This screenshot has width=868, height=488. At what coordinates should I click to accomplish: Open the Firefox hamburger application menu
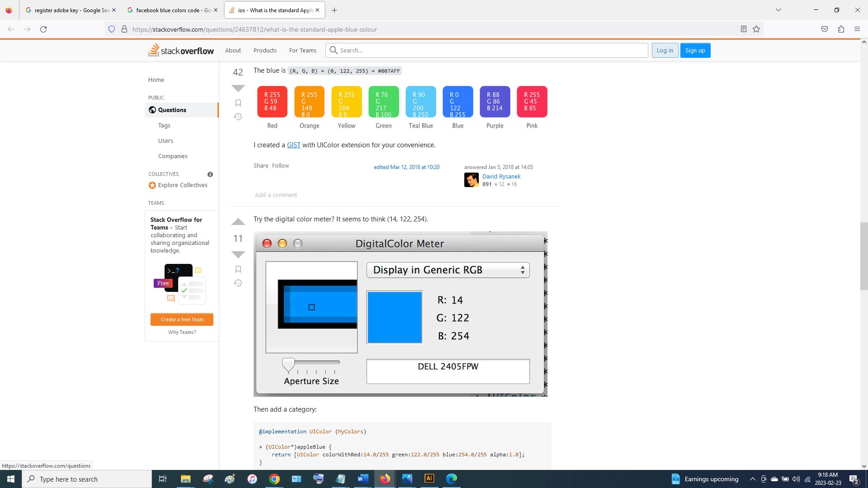pyautogui.click(x=857, y=29)
